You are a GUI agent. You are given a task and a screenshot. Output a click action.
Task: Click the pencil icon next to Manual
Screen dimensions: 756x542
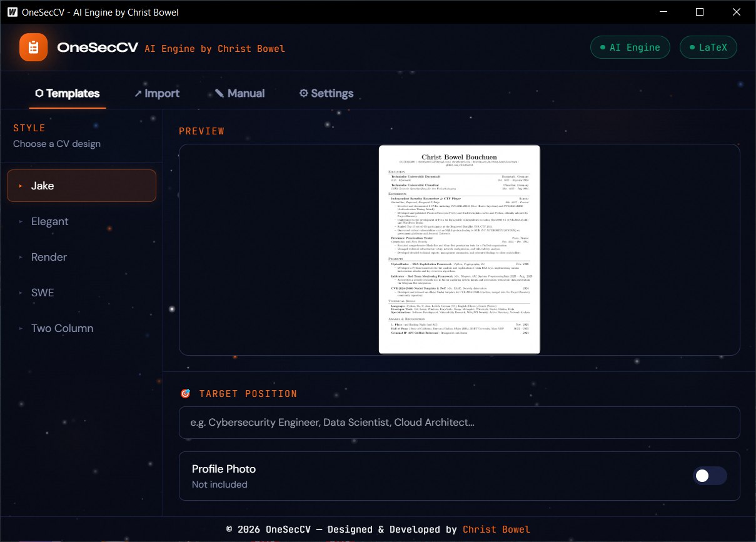(220, 93)
